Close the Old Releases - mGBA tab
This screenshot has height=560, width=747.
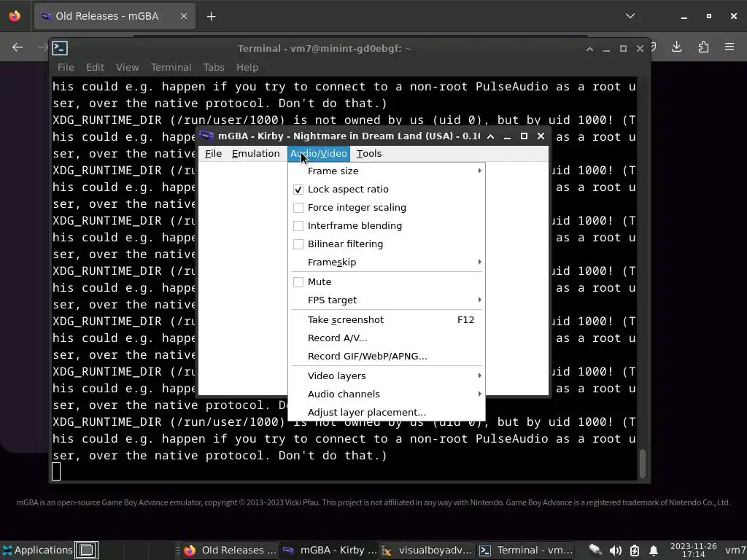[x=183, y=16]
